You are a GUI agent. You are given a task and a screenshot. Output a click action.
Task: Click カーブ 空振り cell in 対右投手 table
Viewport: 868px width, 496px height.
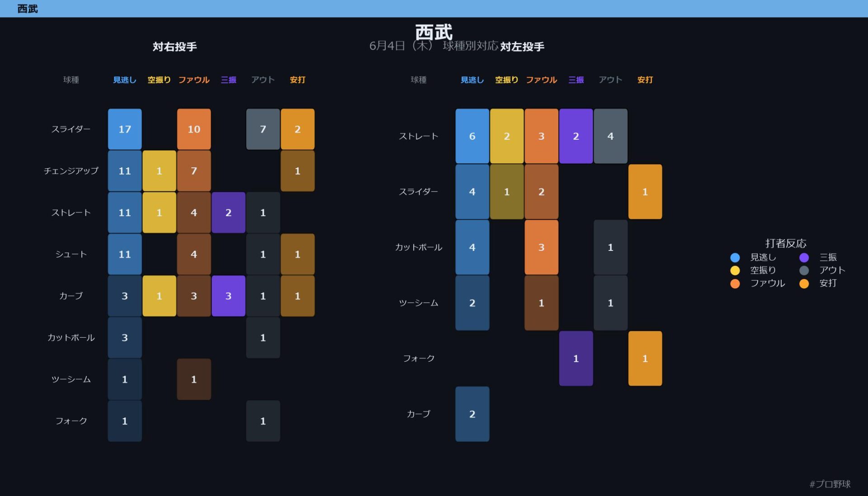click(159, 296)
